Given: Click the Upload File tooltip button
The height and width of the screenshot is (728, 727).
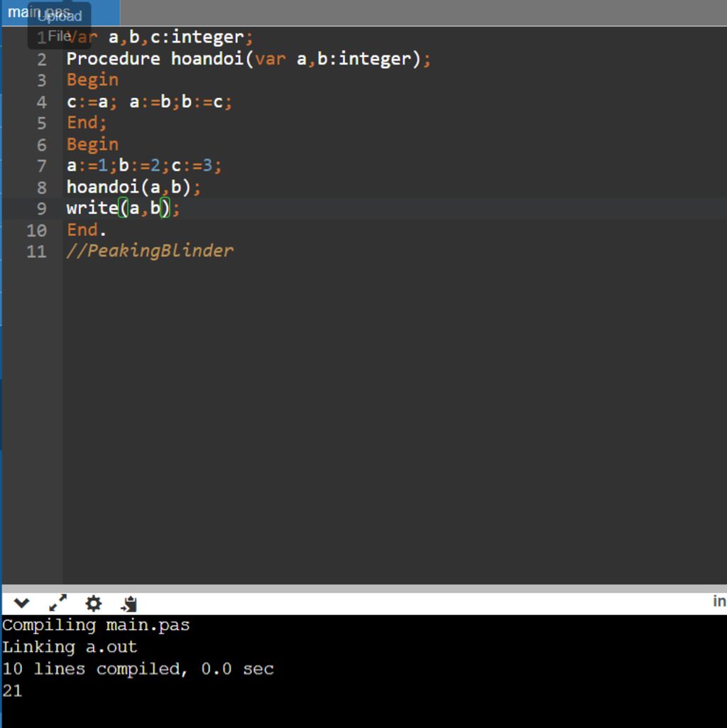Looking at the screenshot, I should [x=60, y=26].
